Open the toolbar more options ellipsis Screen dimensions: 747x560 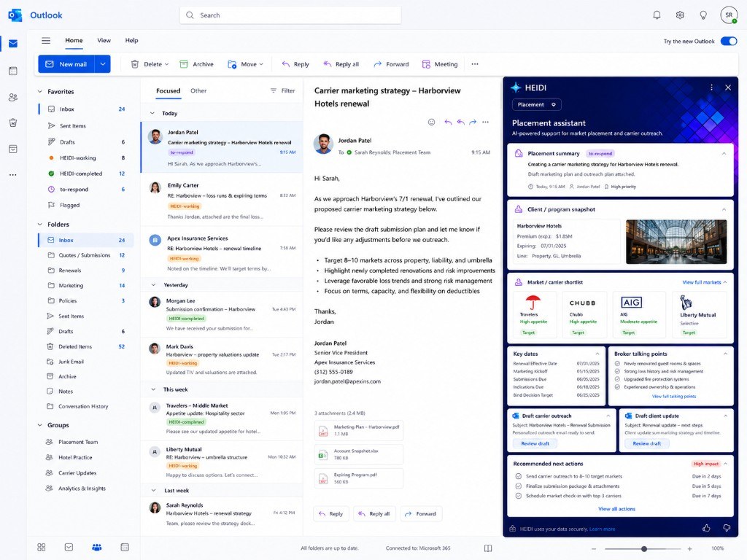click(475, 64)
